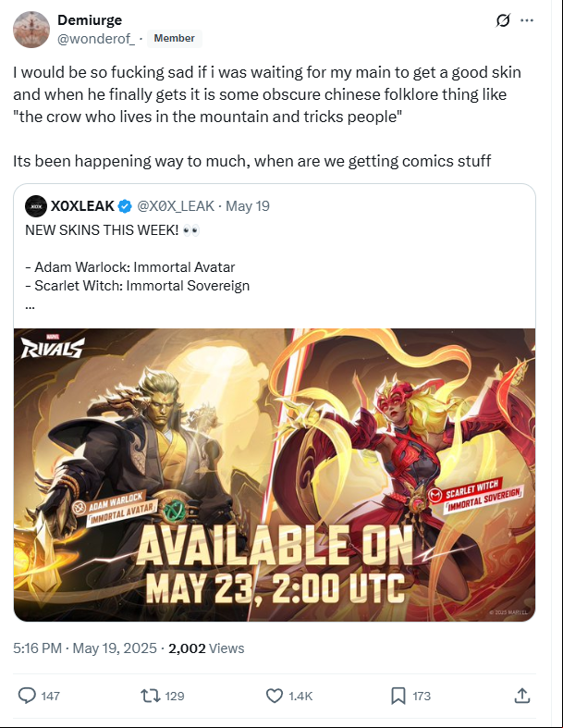The width and height of the screenshot is (563, 728).
Task: Click the share upload icon
Action: pyautogui.click(x=522, y=696)
